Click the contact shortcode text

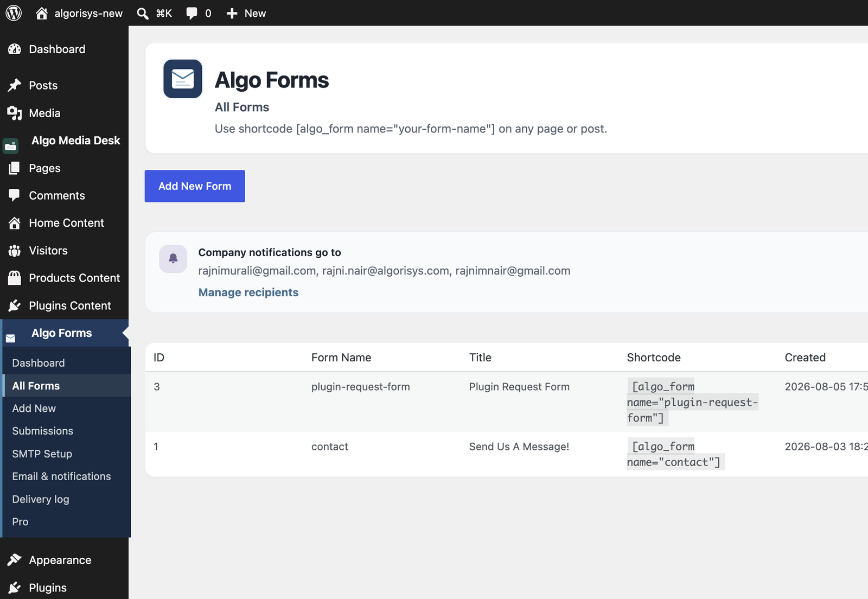675,454
